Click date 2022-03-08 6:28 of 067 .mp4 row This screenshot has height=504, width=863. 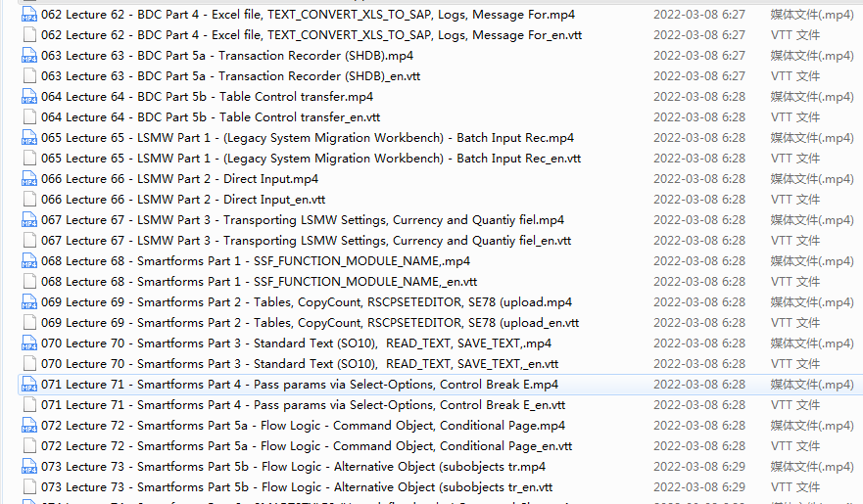tap(699, 220)
